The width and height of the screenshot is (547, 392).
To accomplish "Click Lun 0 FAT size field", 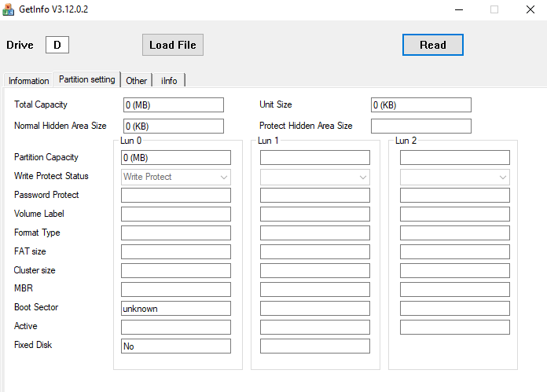I will [x=176, y=252].
